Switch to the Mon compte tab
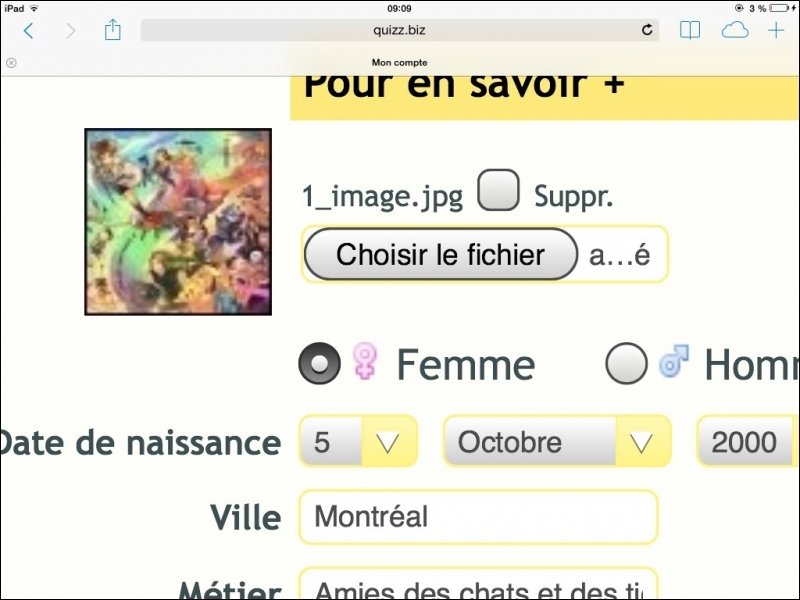This screenshot has height=600, width=800. coord(400,62)
